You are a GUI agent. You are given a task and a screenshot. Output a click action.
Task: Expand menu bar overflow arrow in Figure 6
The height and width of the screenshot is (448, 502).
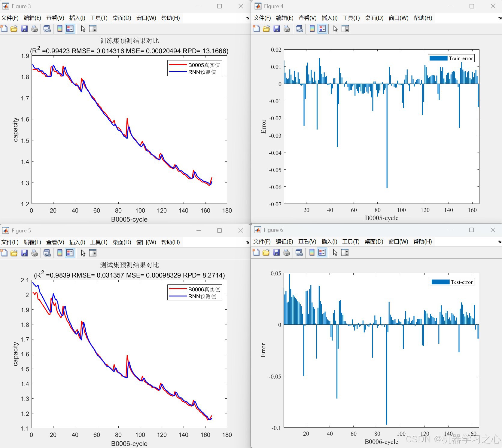(500, 242)
